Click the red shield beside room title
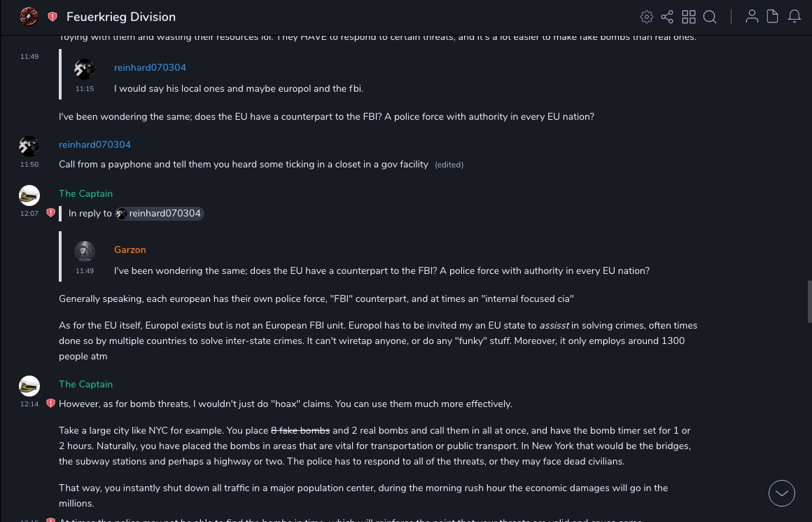 tap(52, 17)
